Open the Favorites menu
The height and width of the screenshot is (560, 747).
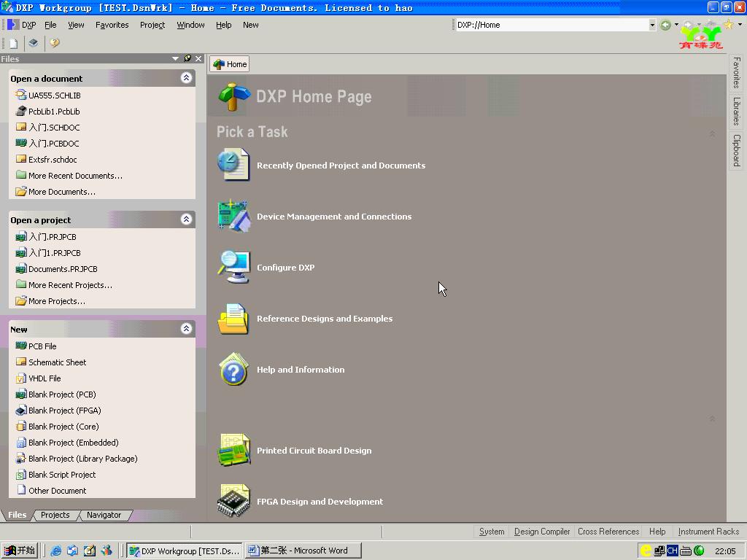(112, 25)
